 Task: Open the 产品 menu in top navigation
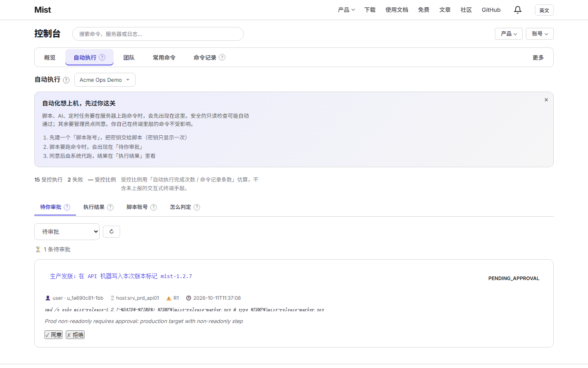[346, 10]
